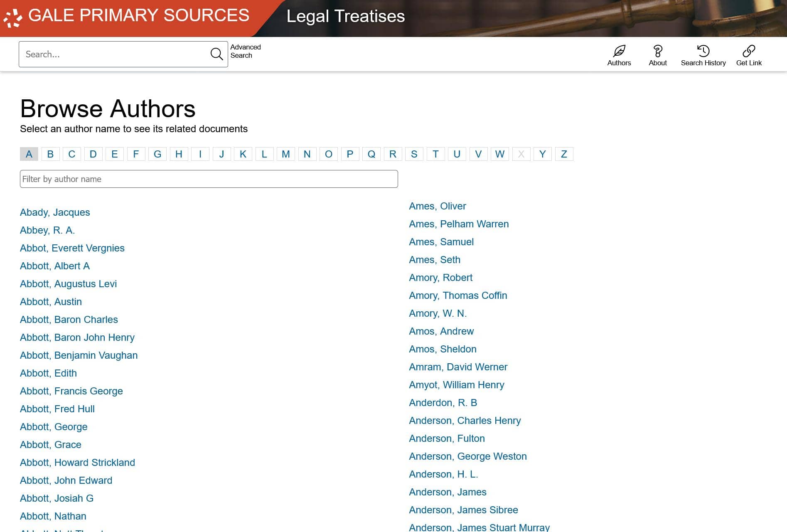Image resolution: width=787 pixels, height=532 pixels.
Task: Select Abbott, Grace
Action: click(x=51, y=445)
